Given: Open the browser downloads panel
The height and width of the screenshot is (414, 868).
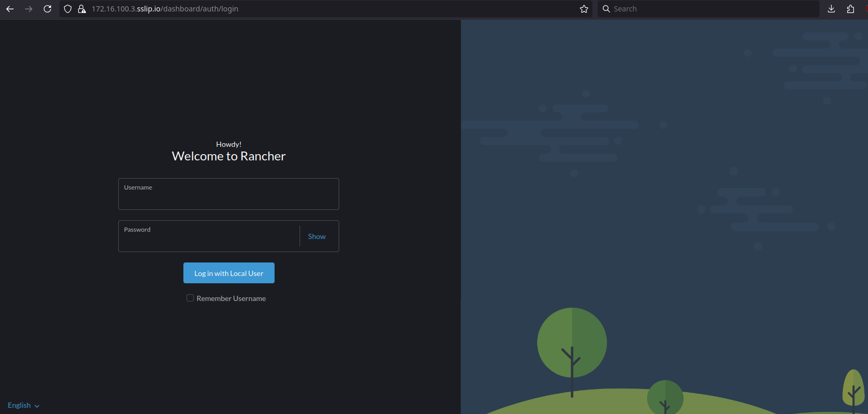Looking at the screenshot, I should point(832,9).
